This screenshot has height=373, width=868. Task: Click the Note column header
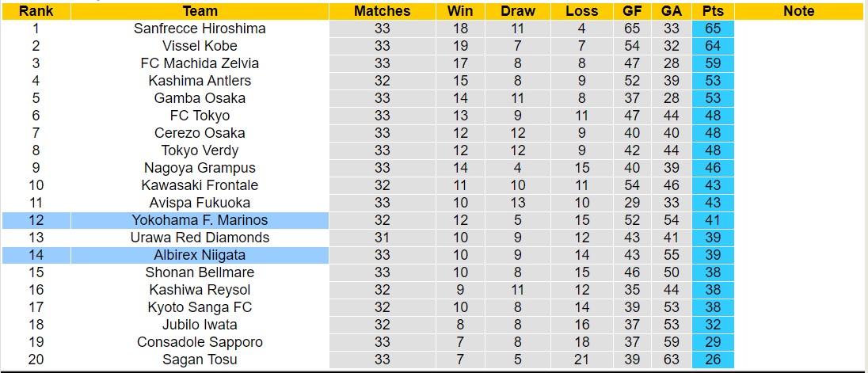[x=798, y=11]
